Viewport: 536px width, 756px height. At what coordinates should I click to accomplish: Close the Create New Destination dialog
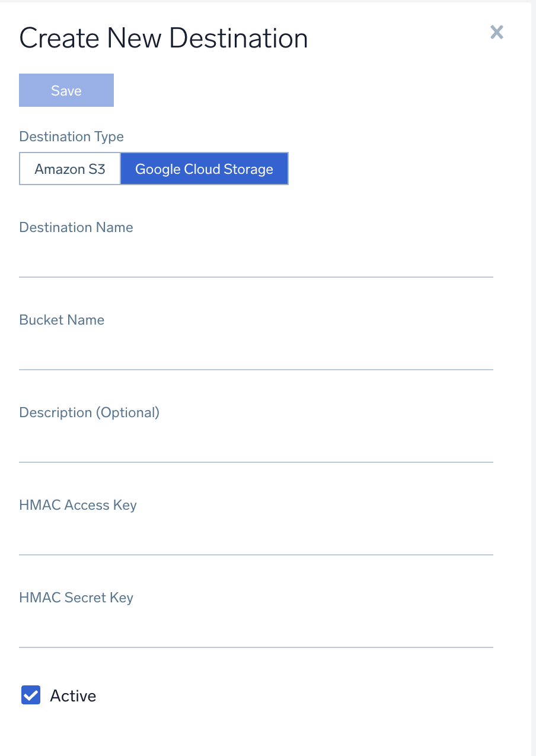[x=496, y=33]
